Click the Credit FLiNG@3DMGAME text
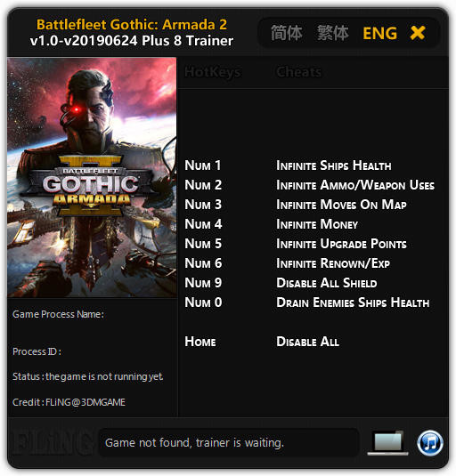The image size is (456, 476). coord(69,402)
